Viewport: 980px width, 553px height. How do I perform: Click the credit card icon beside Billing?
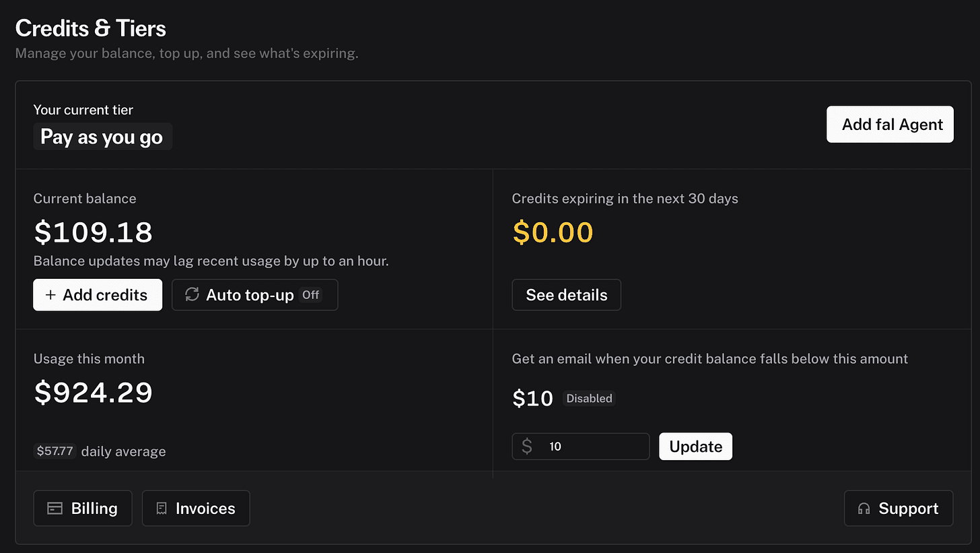[x=55, y=509]
